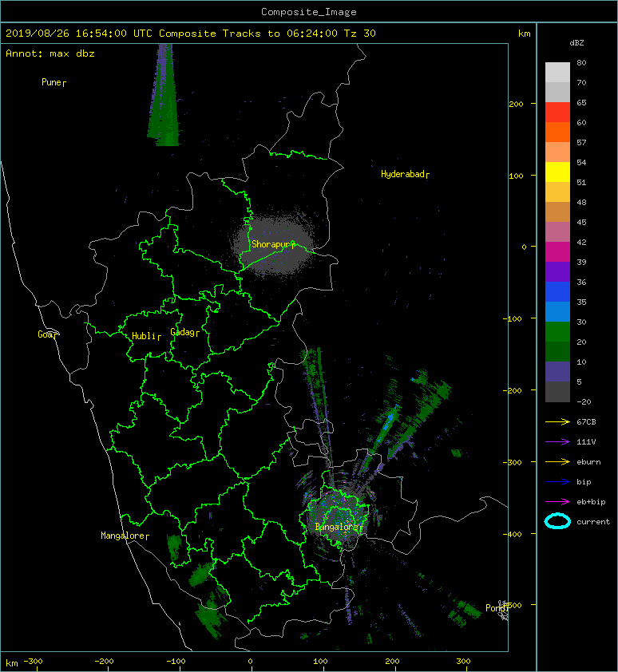
Task: Click the green radar beam near Pune
Action: 164,95
